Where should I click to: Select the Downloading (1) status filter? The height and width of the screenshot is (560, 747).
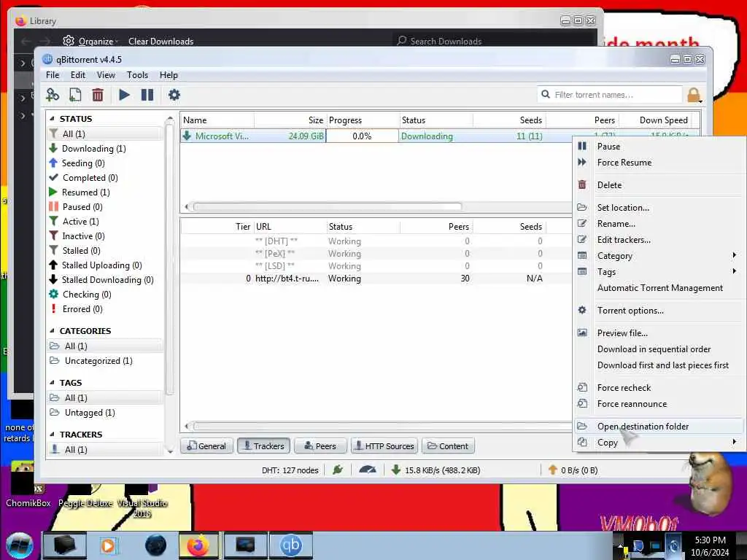pyautogui.click(x=105, y=149)
